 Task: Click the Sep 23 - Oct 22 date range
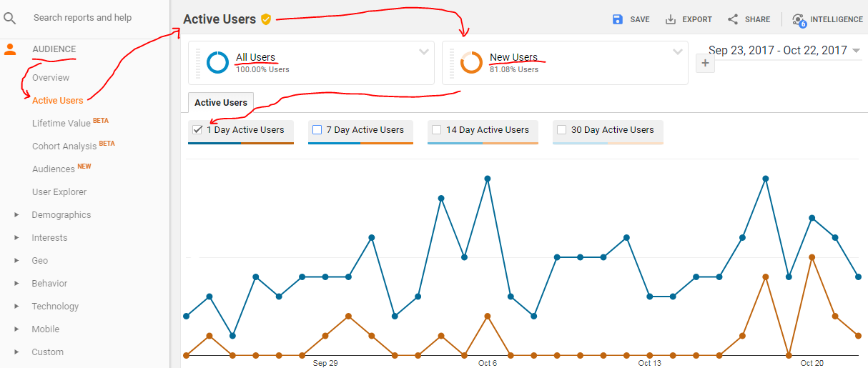coord(778,50)
